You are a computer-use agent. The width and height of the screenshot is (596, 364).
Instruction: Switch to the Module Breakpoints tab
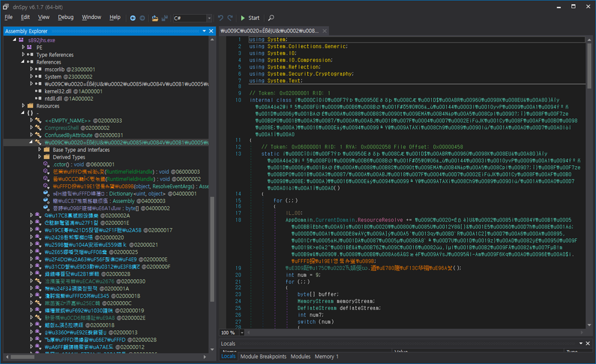pos(263,357)
